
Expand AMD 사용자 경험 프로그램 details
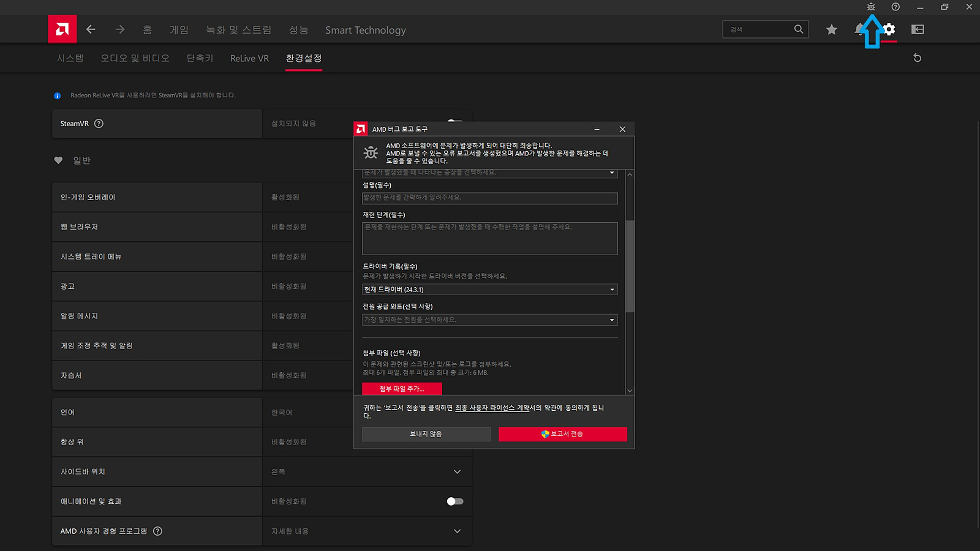tap(457, 531)
